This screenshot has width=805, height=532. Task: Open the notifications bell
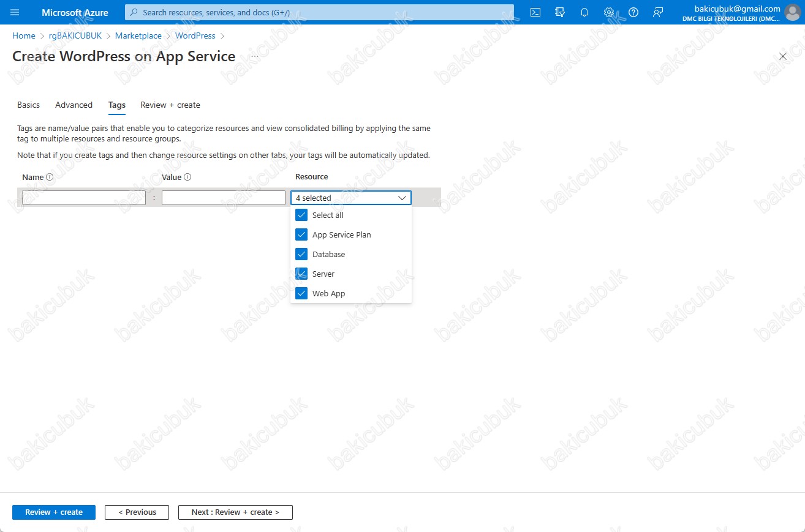click(x=584, y=12)
